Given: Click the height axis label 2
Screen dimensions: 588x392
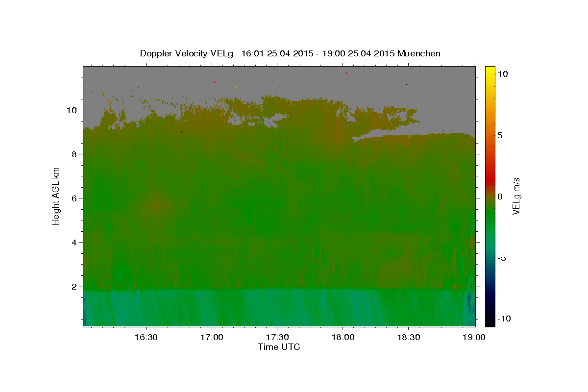Looking at the screenshot, I should click(x=74, y=286).
